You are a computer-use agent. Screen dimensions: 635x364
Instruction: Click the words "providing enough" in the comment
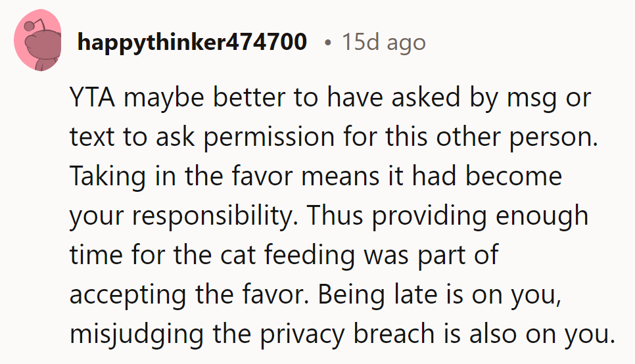pyautogui.click(x=480, y=216)
